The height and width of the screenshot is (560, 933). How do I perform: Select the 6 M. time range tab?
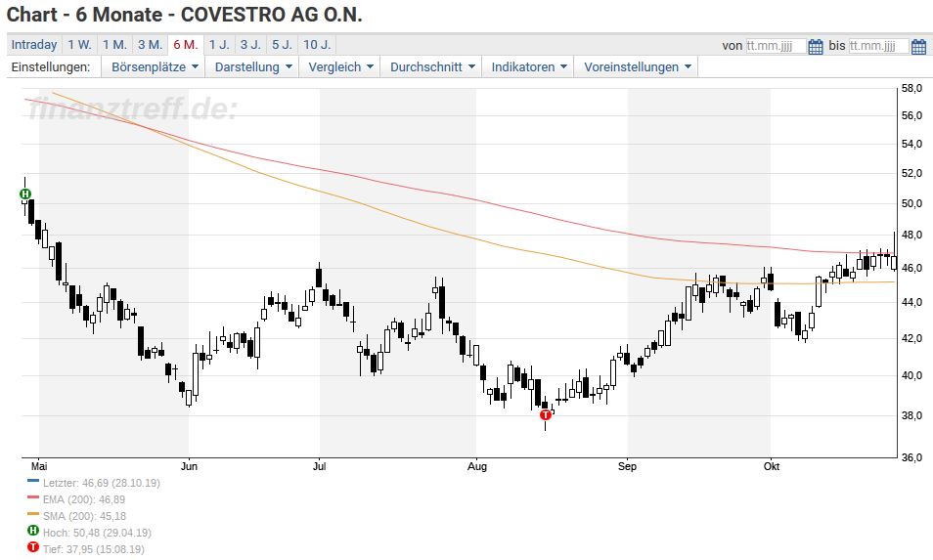click(186, 45)
